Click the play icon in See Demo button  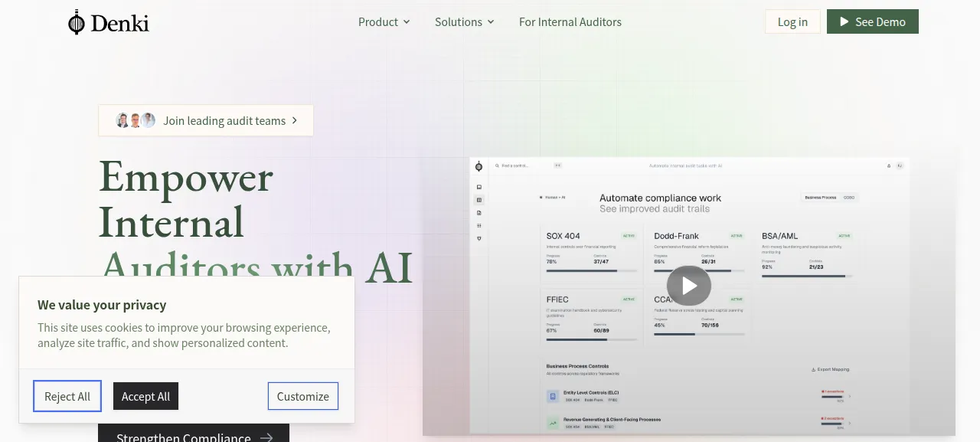point(844,21)
